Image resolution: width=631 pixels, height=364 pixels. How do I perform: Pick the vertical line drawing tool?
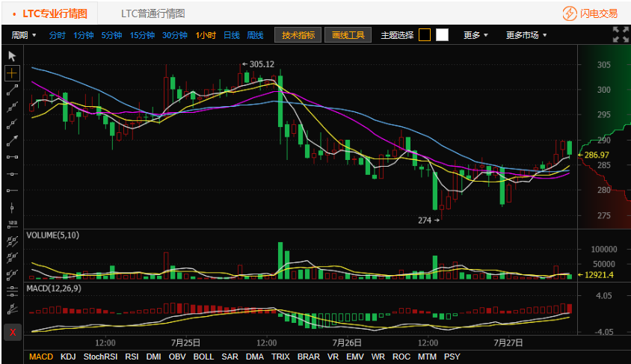[x=12, y=208]
